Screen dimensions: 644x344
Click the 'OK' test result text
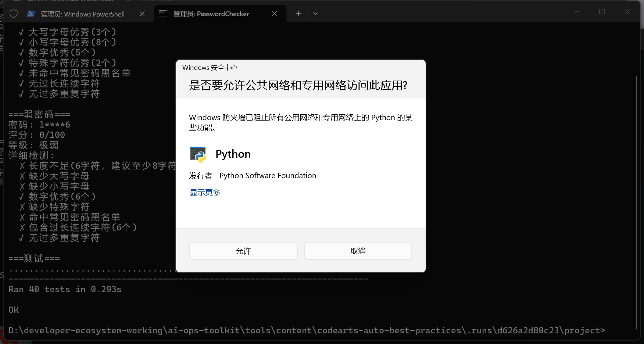coord(14,310)
